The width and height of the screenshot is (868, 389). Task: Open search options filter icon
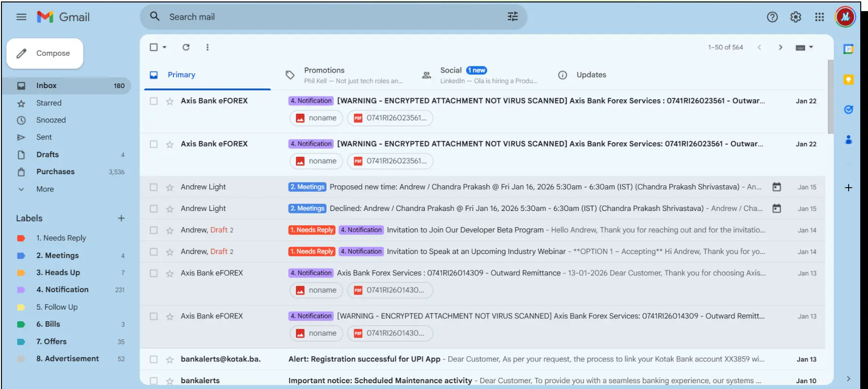coord(512,16)
